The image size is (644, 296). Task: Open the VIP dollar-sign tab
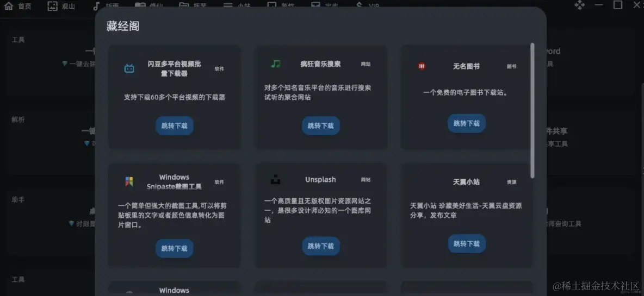point(368,6)
